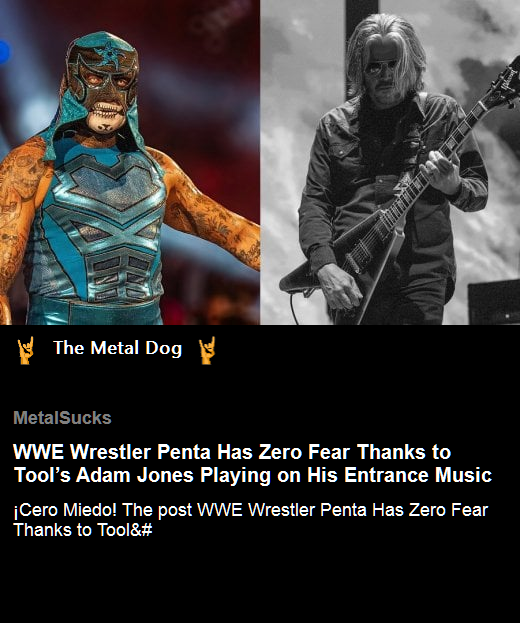Click the left rock-hand horns icon
This screenshot has height=623, width=520.
pos(25,350)
